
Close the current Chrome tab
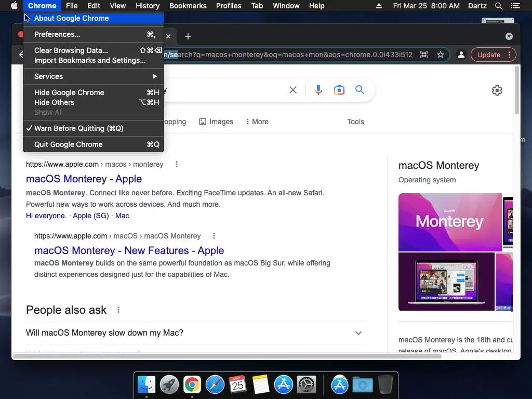(x=168, y=36)
